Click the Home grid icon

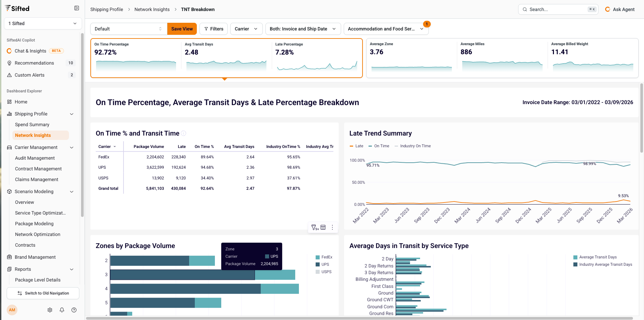[9, 102]
